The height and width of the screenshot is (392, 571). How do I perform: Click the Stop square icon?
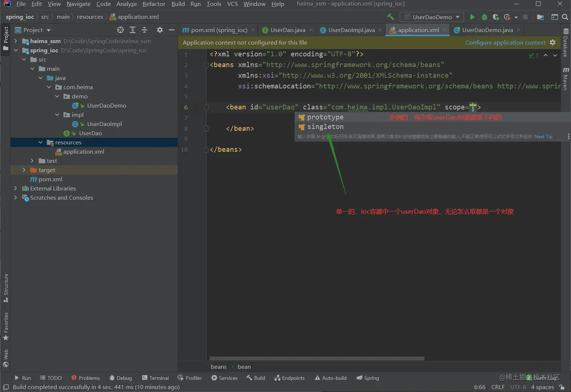pos(525,17)
